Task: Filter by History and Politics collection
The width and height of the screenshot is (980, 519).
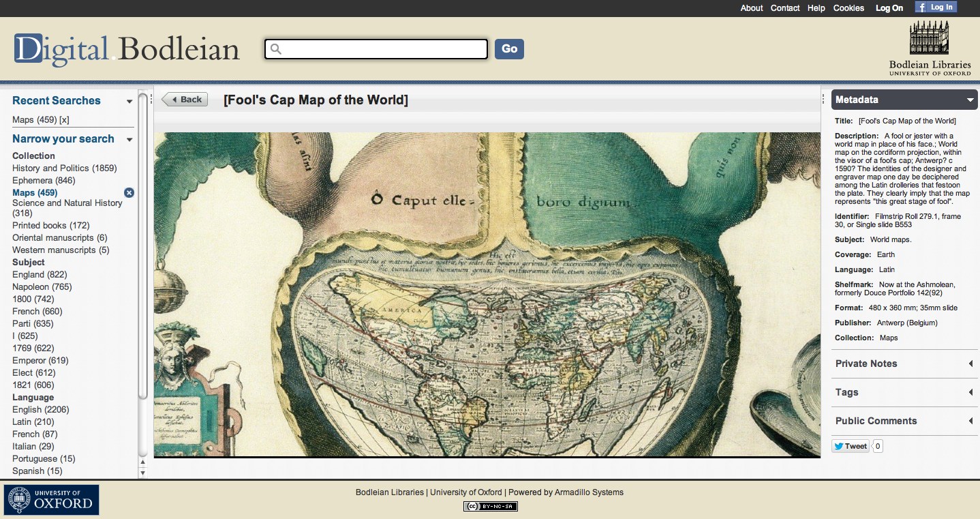Action: pyautogui.click(x=65, y=168)
